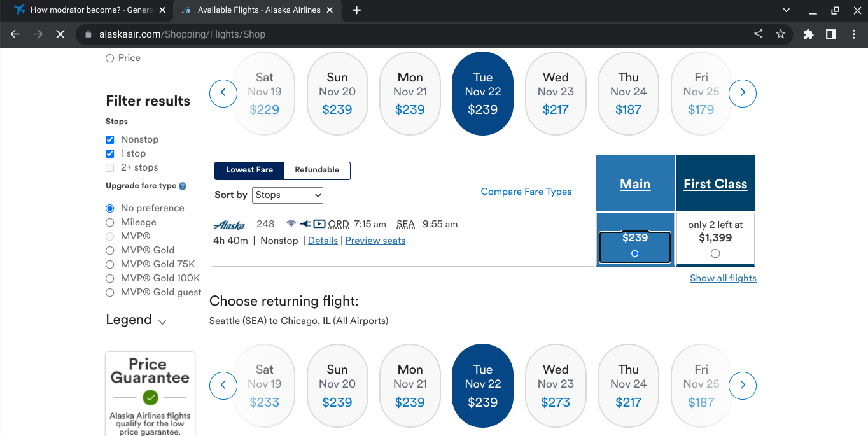The image size is (868, 436).
Task: Expand the Legend section
Action: coord(136,320)
